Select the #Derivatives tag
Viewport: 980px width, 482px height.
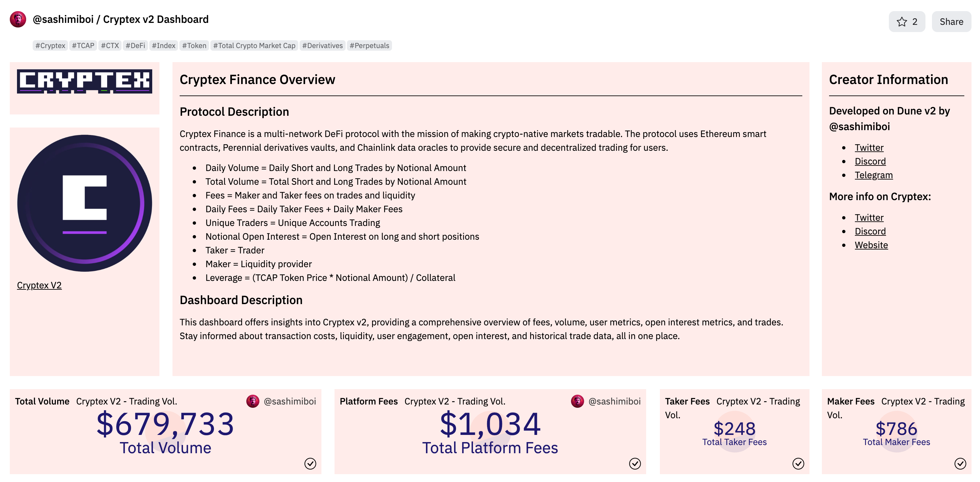tap(323, 46)
